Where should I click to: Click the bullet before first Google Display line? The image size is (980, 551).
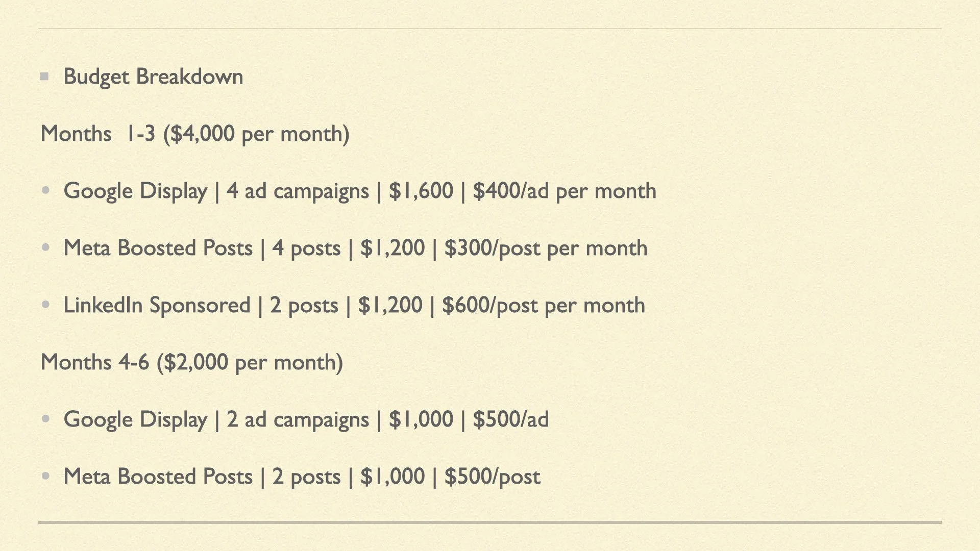[x=46, y=191]
